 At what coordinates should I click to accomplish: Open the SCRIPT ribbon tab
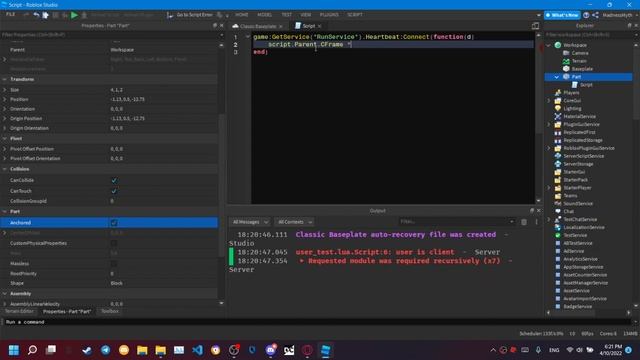tap(355, 15)
